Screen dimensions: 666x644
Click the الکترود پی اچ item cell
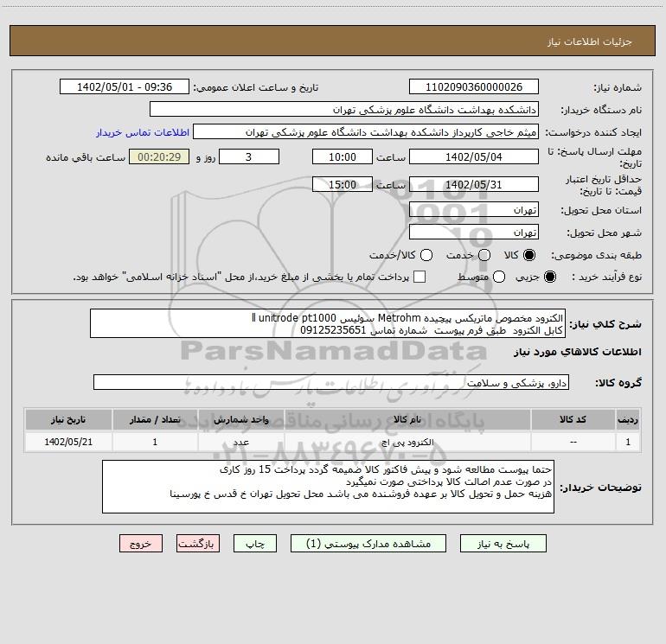407,442
